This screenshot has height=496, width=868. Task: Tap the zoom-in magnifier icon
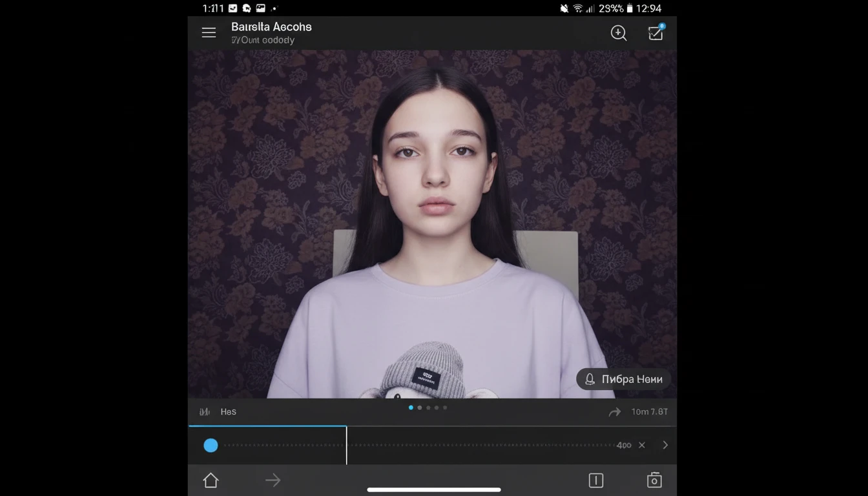click(x=619, y=33)
